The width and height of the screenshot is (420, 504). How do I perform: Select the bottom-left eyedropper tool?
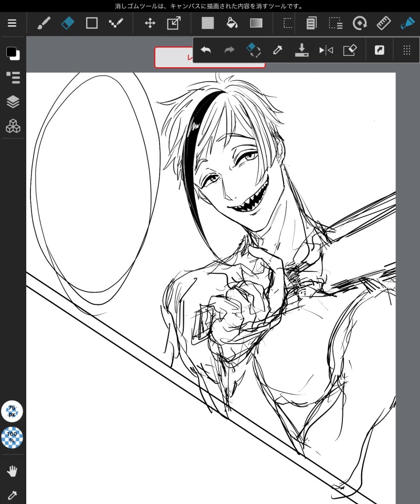(x=12, y=495)
